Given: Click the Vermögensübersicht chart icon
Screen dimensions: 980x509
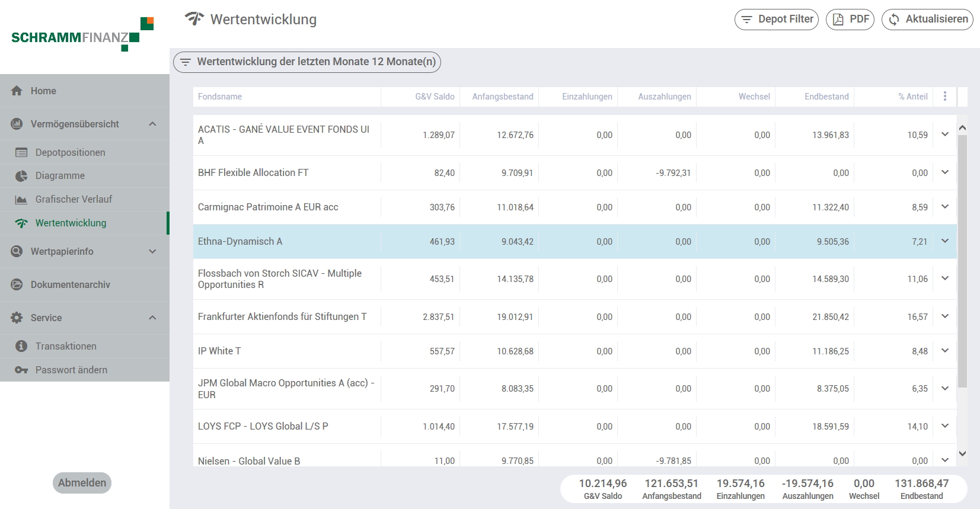Looking at the screenshot, I should [x=17, y=124].
